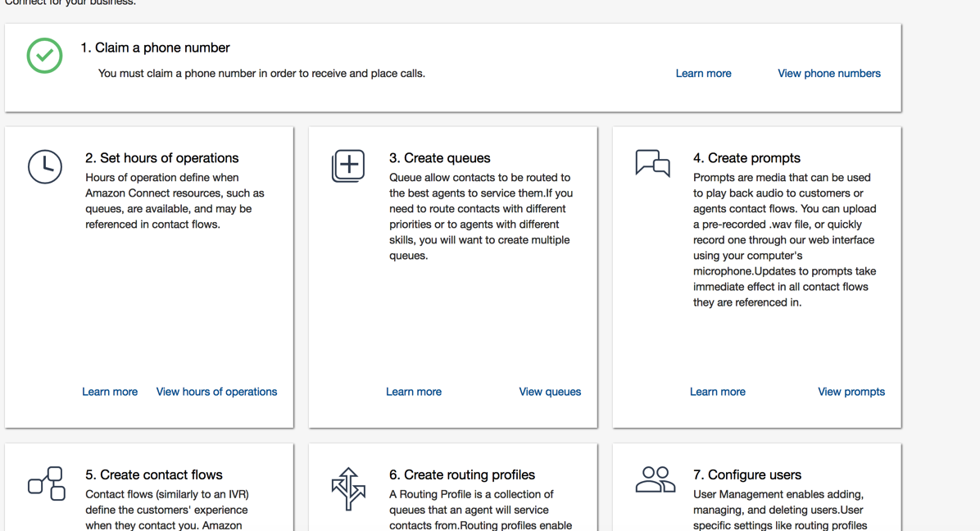Click the clock icon for hours of operations
980x531 pixels.
[45, 166]
